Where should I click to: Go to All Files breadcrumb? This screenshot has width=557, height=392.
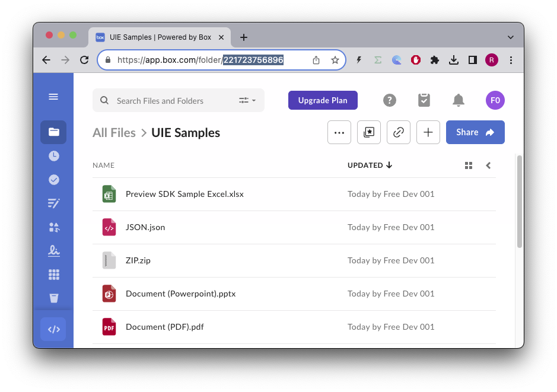point(114,132)
